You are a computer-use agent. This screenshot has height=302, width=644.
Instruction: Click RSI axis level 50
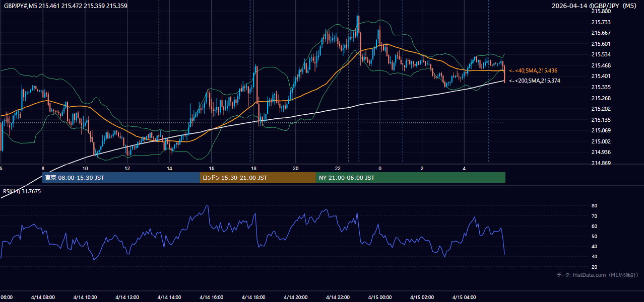[594, 237]
